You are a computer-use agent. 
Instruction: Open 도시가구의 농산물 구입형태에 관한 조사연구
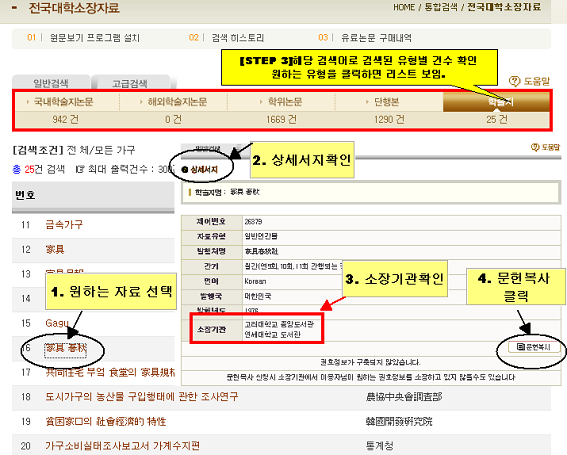pos(141,397)
